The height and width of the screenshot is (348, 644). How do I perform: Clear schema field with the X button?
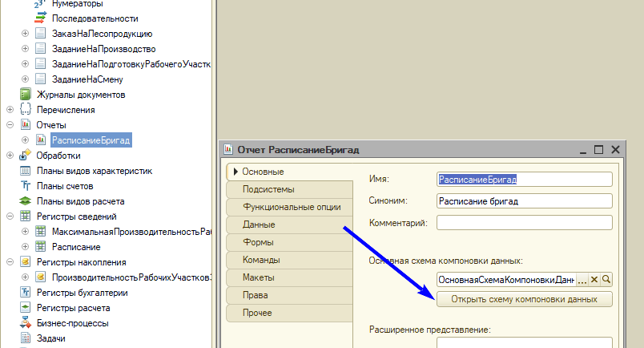pyautogui.click(x=594, y=279)
